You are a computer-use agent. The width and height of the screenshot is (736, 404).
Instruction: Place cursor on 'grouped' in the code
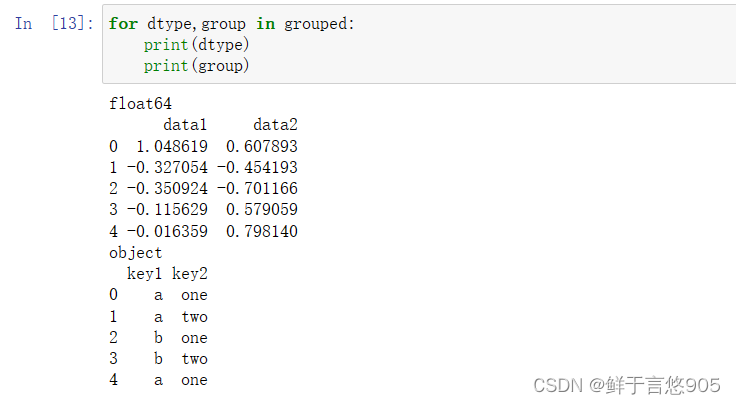coord(317,23)
